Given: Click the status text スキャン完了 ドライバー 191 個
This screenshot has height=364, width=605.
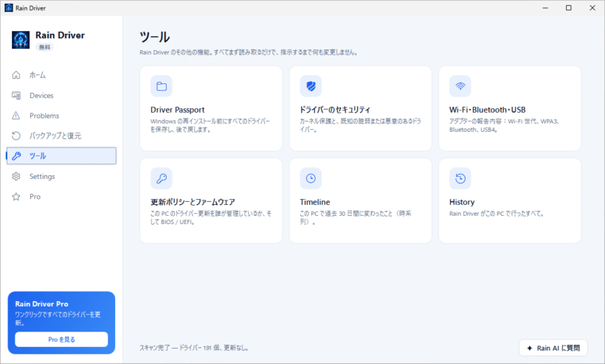Looking at the screenshot, I should pos(194,348).
